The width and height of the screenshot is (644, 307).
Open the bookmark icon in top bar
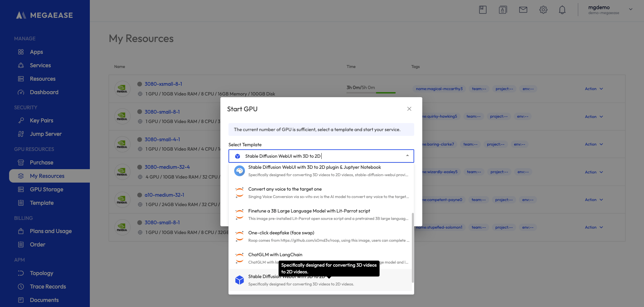pos(482,10)
